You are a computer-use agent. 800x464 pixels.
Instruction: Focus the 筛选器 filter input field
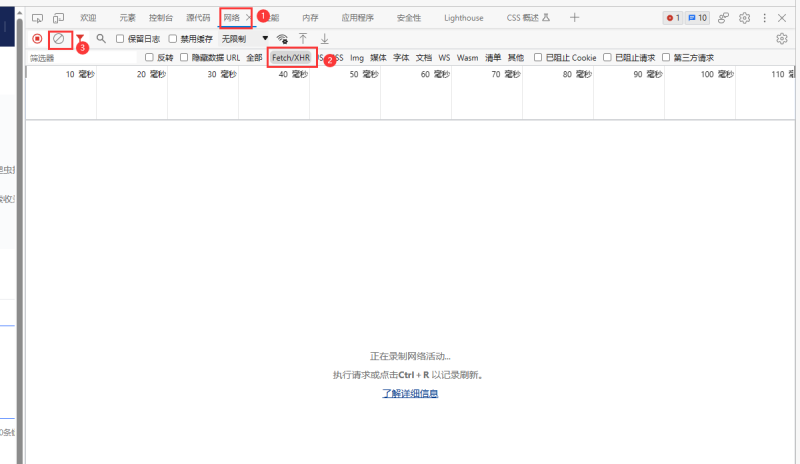(x=83, y=58)
